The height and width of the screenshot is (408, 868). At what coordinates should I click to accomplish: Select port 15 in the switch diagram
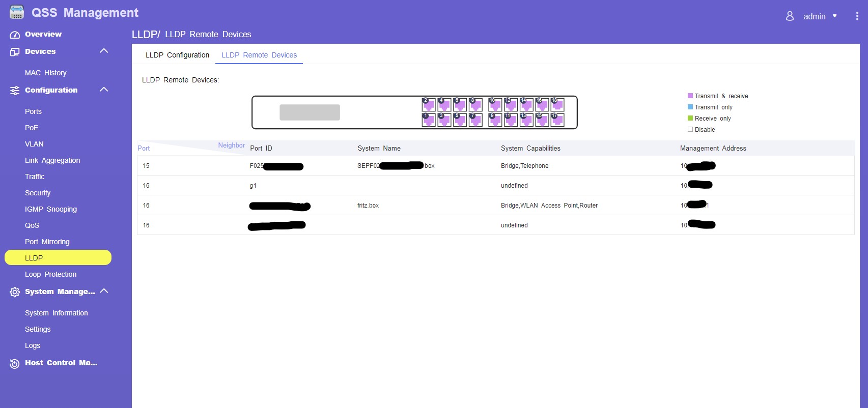point(542,120)
